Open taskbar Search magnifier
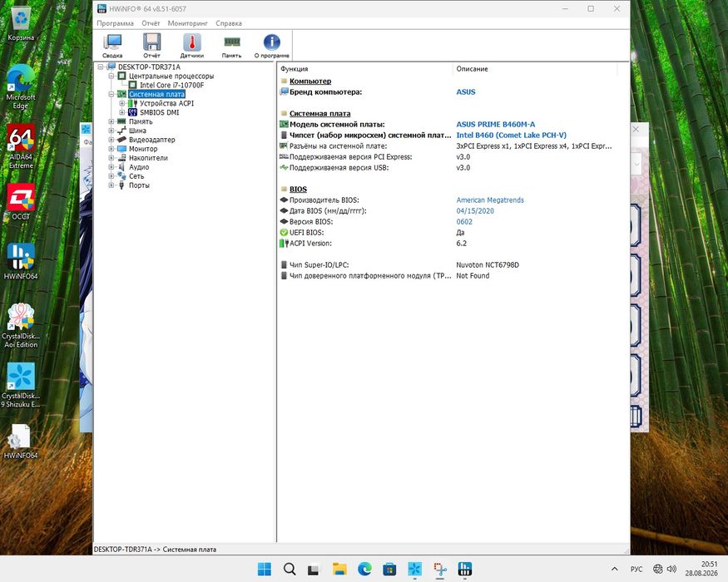728x582 pixels. click(x=290, y=569)
